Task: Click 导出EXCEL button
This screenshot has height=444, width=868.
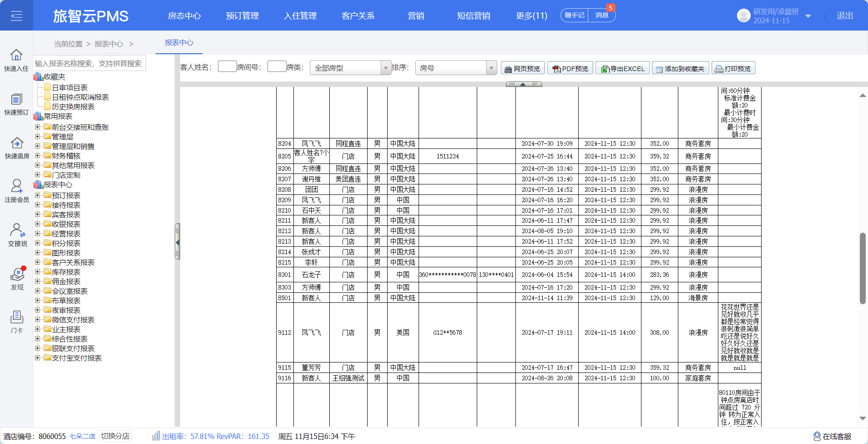Action: pos(622,68)
